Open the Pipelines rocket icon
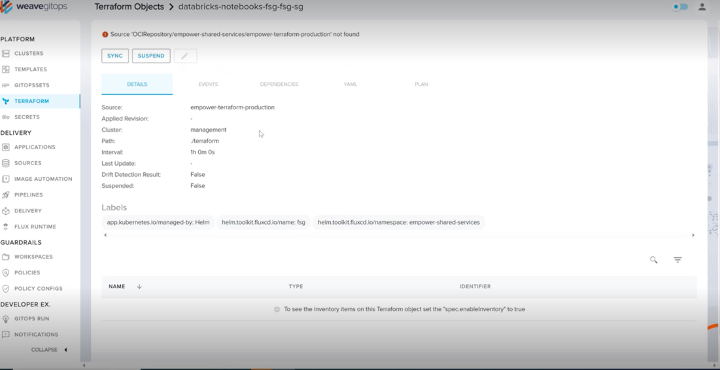This screenshot has height=370, width=720. pyautogui.click(x=6, y=195)
